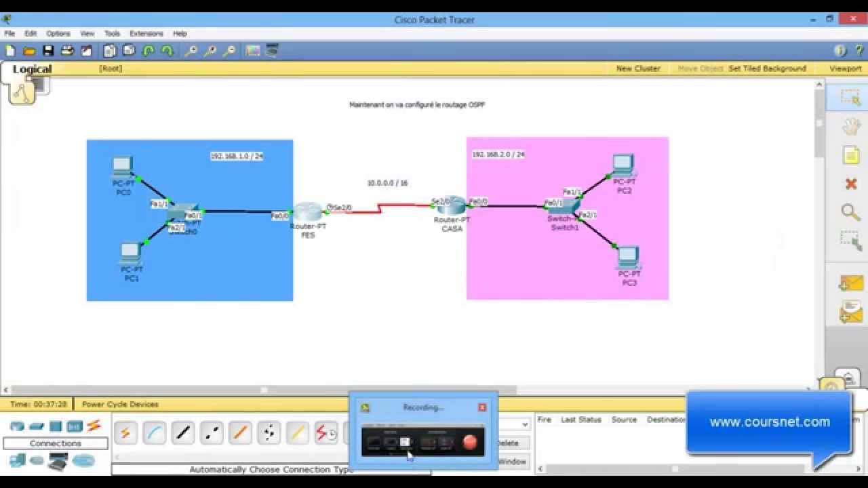
Task: Open the Help menu
Action: (180, 33)
